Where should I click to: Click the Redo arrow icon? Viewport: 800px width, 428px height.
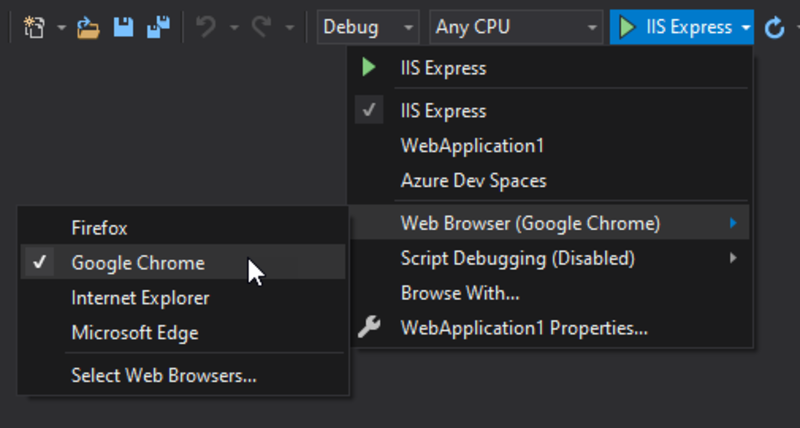point(261,27)
